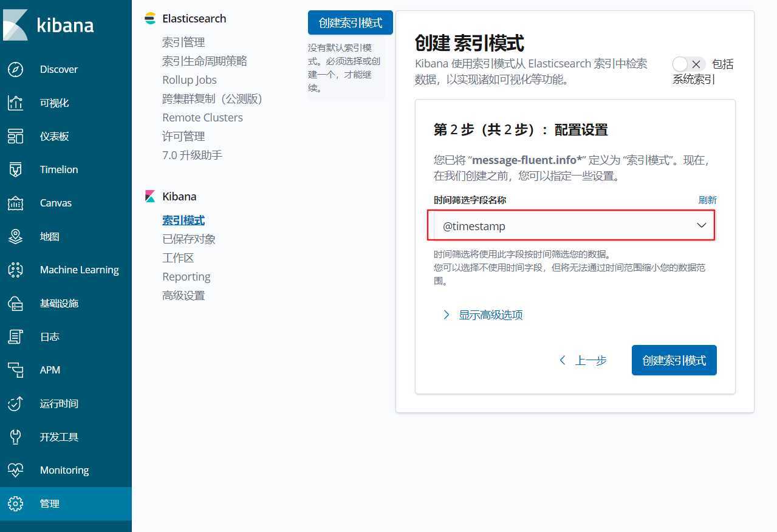Click the 可视化 label in sidebar
Viewport: 777px width, 532px height.
(55, 103)
